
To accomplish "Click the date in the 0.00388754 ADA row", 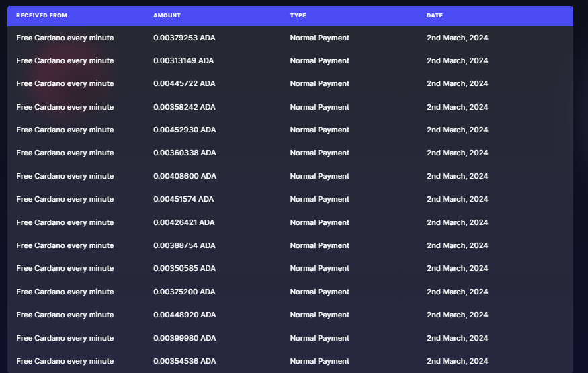I will (x=457, y=246).
